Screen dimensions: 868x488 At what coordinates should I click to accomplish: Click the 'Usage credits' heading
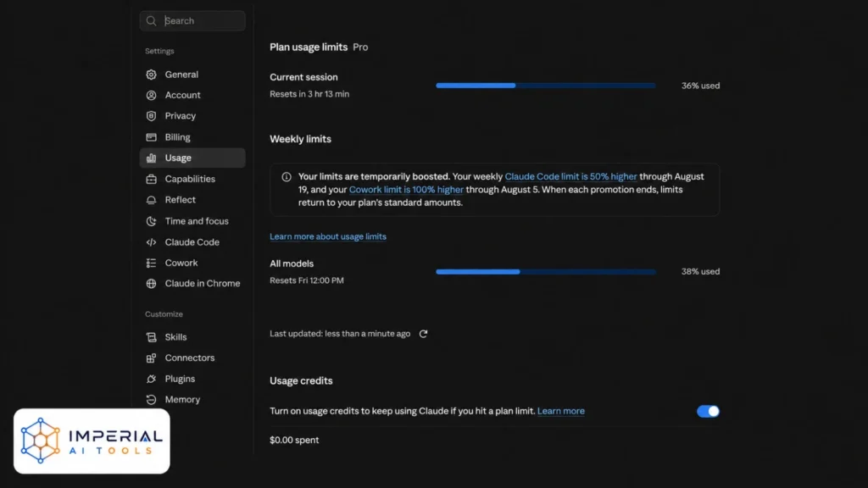coord(301,381)
